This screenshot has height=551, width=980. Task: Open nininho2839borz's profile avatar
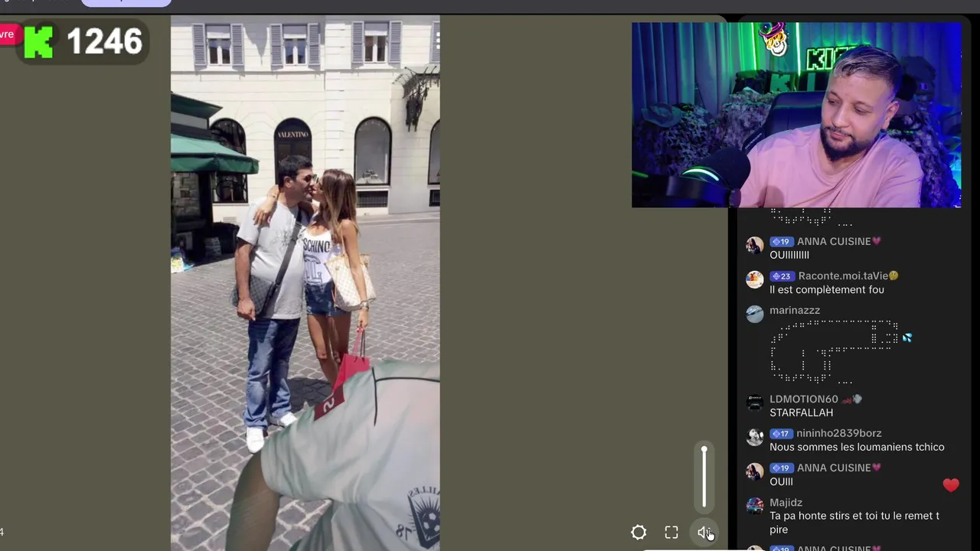pos(755,437)
